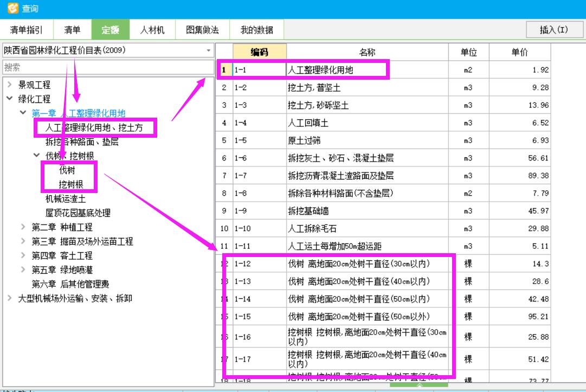Select the 挖树根 tree item
Screen dimensions: 586x392
pyautogui.click(x=71, y=184)
